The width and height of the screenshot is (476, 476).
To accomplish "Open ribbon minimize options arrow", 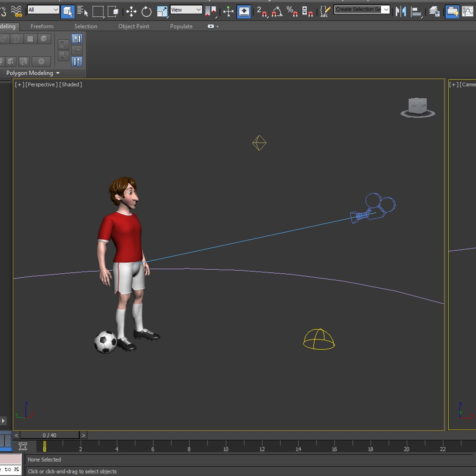I will coord(218,26).
